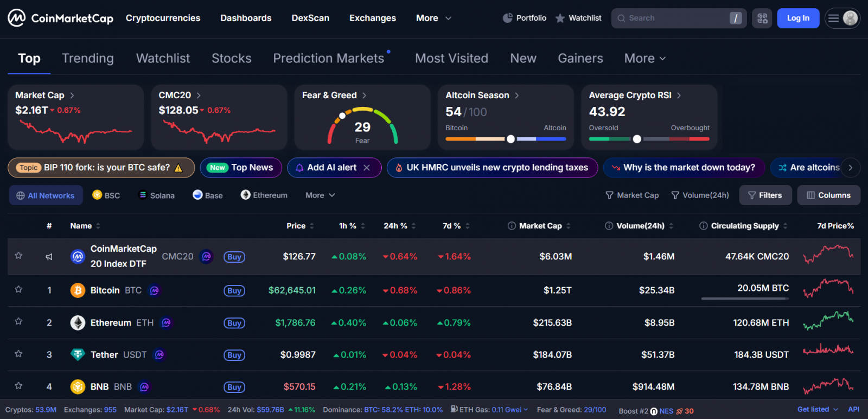Star CoinMarketCap 20 Index DTF row
The height and width of the screenshot is (419, 868).
pos(18,255)
